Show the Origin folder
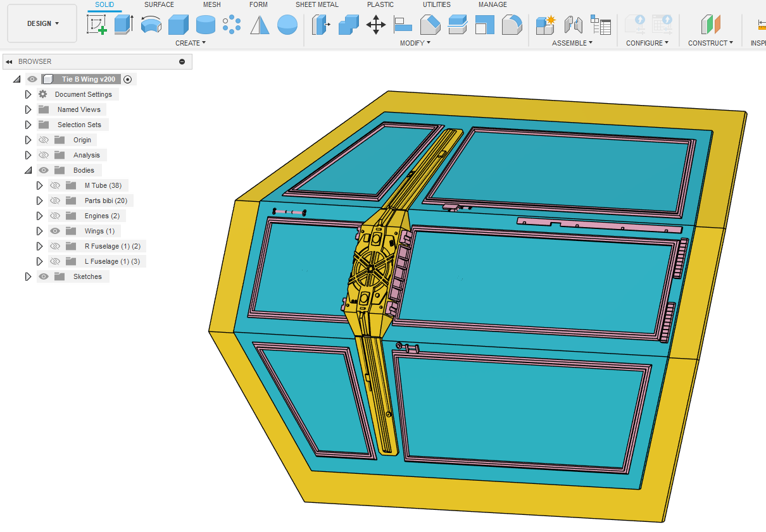The height and width of the screenshot is (532, 766). [44, 140]
